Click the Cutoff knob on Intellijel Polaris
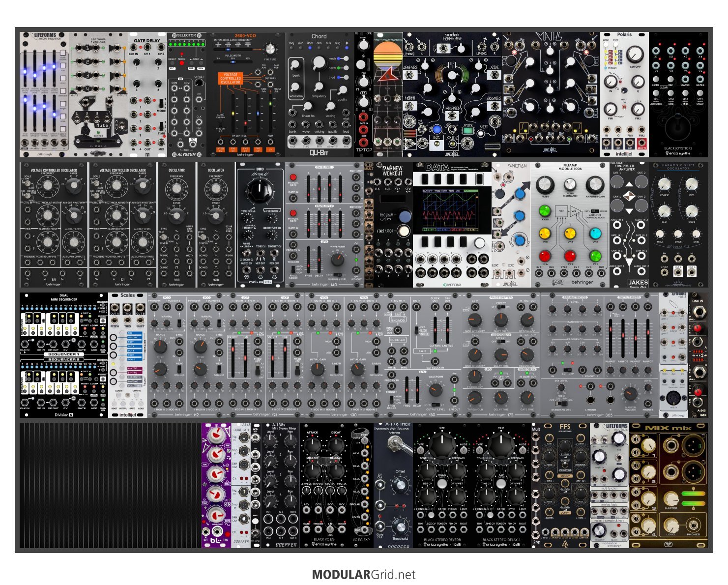728x585 pixels. click(635, 54)
